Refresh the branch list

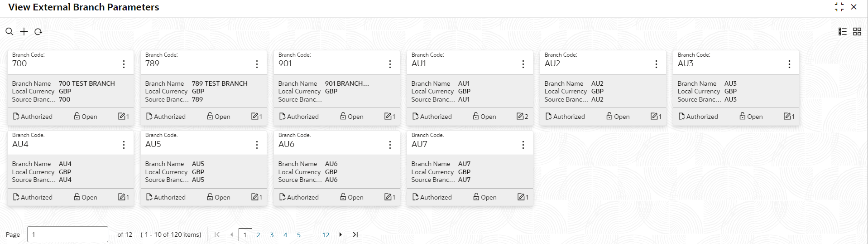38,32
